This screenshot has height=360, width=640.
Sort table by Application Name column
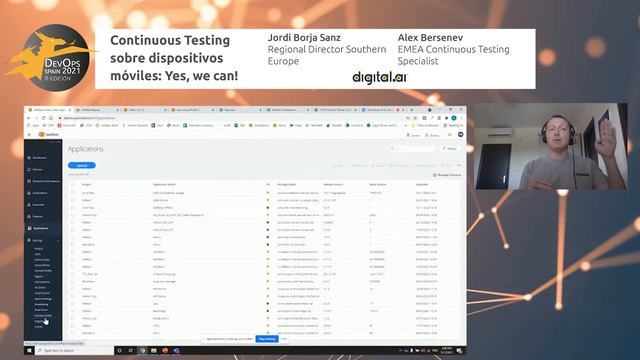(164, 184)
